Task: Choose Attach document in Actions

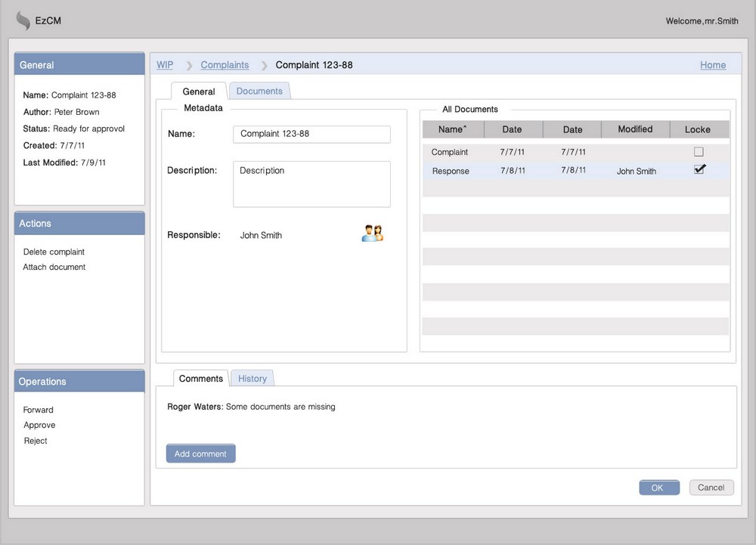Action: coord(54,267)
